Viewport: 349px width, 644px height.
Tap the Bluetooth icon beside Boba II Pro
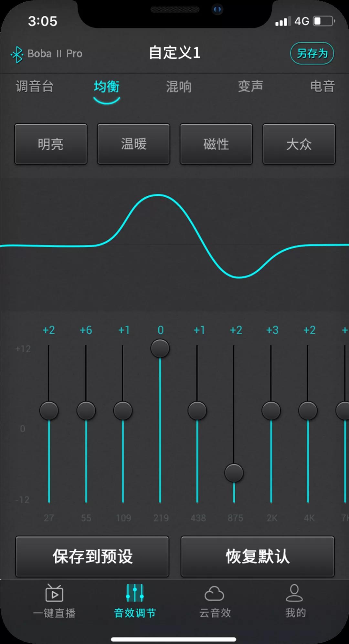pyautogui.click(x=17, y=54)
